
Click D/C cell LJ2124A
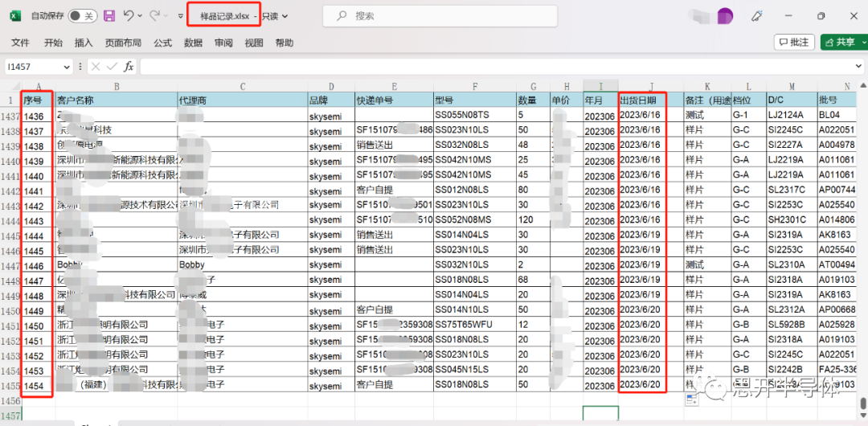point(792,115)
